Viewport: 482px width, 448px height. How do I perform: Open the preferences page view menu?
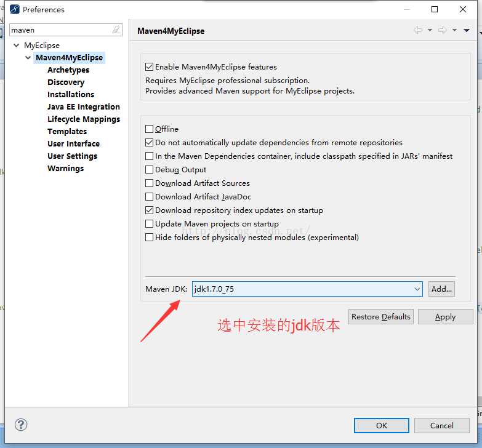pos(467,30)
